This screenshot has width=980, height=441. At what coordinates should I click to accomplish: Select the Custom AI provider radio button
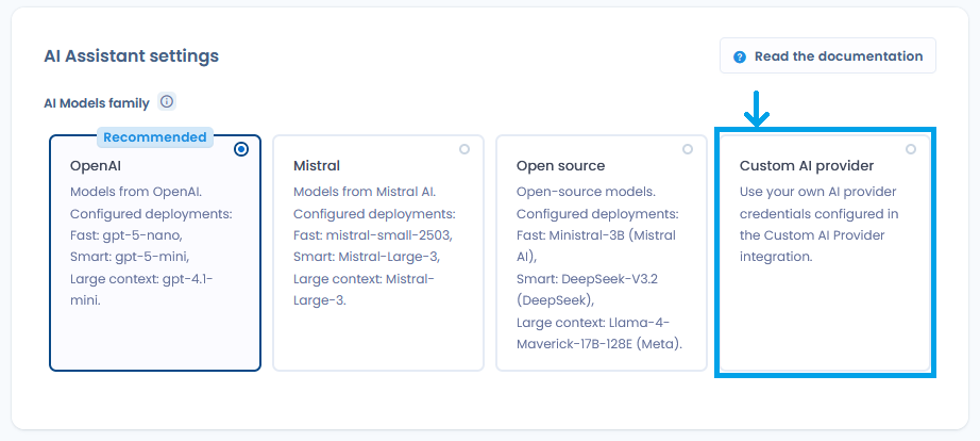[x=911, y=149]
